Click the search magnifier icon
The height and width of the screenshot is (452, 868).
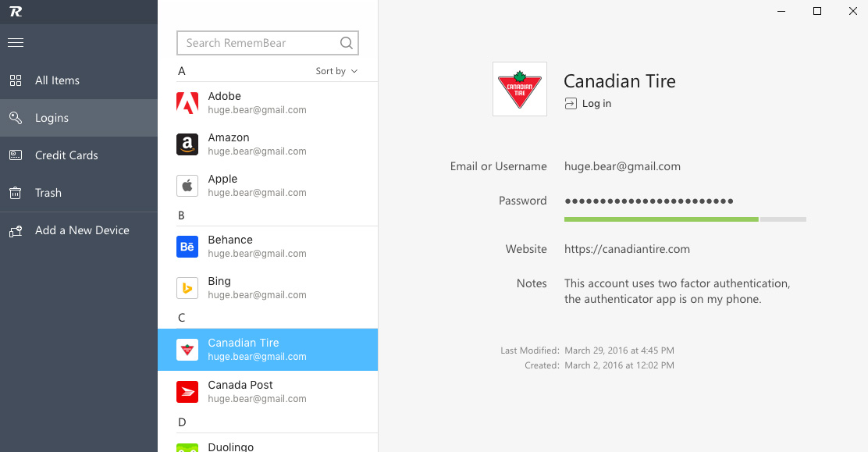pos(347,43)
